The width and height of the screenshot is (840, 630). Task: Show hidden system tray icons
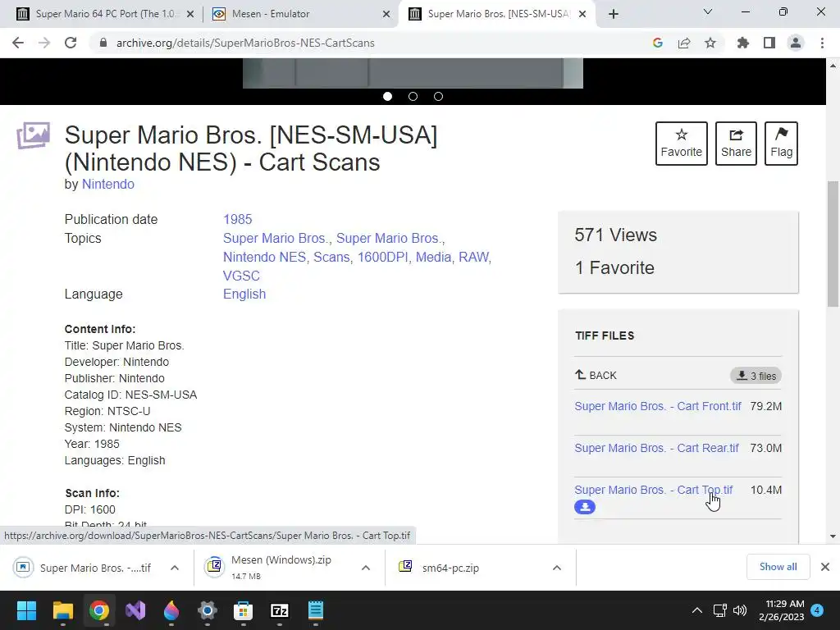697,610
